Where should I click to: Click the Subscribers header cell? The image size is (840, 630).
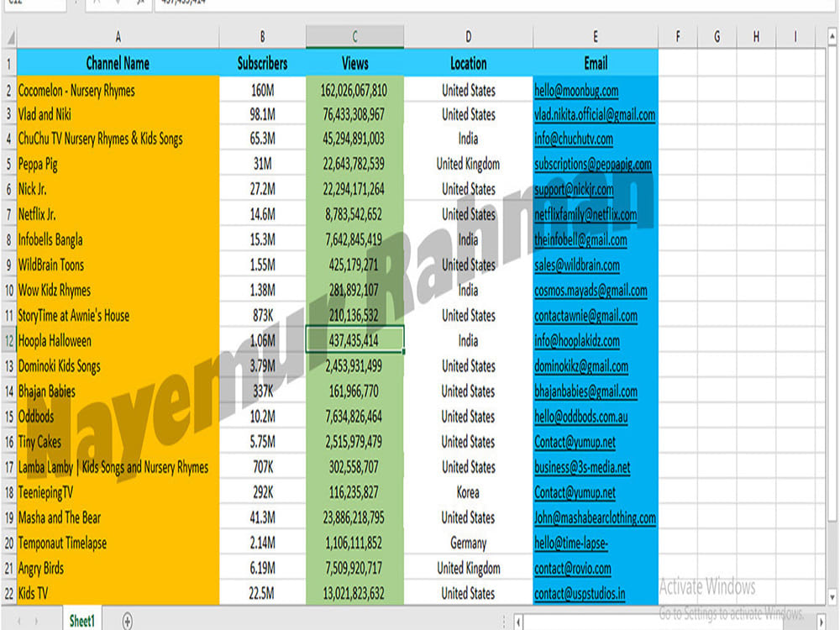click(262, 63)
